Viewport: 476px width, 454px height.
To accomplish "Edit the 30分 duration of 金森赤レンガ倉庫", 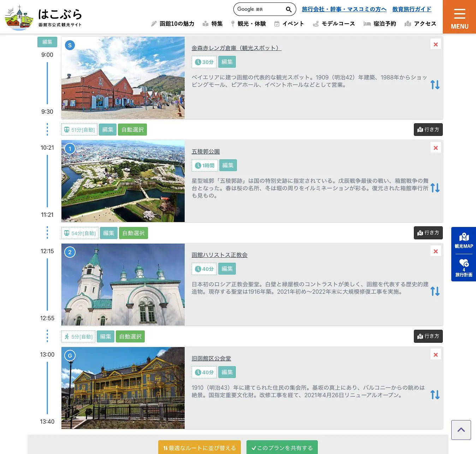I will tap(227, 61).
